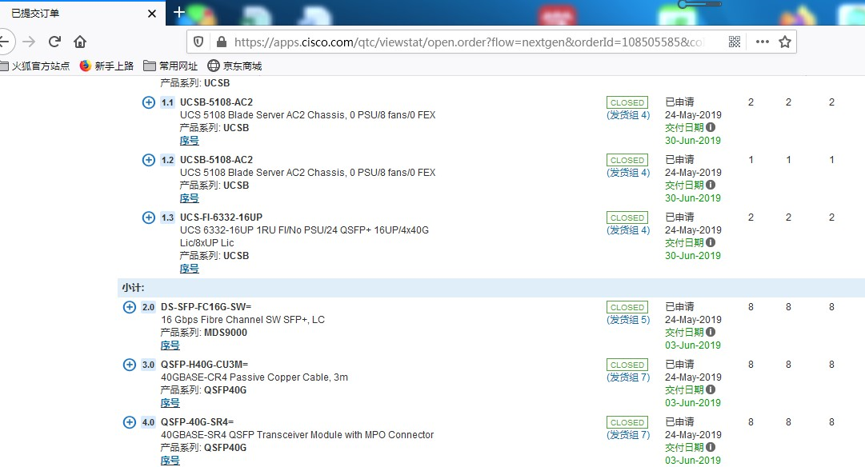Select product name QSFP-40G-SR4=
Viewport: 865px width, 467px height.
pyautogui.click(x=197, y=422)
